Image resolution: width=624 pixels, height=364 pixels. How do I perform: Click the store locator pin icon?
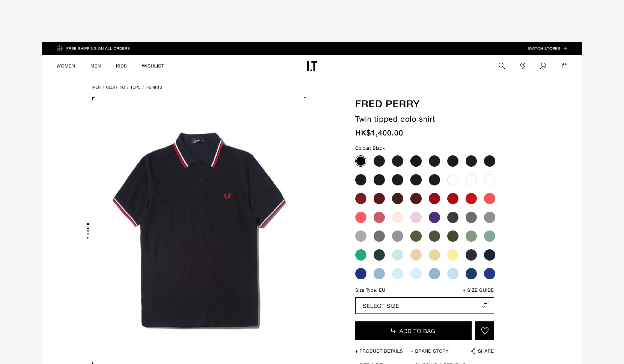tap(522, 66)
